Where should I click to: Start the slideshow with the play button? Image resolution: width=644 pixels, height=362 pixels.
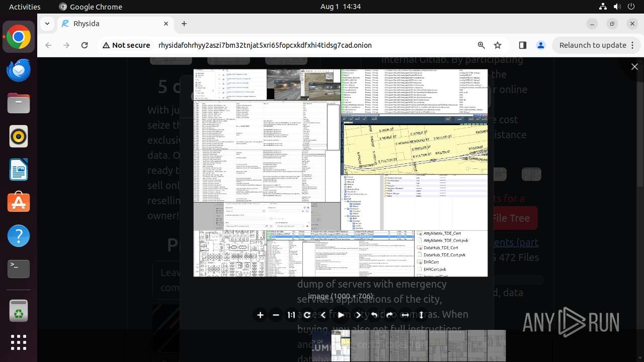pos(341,315)
